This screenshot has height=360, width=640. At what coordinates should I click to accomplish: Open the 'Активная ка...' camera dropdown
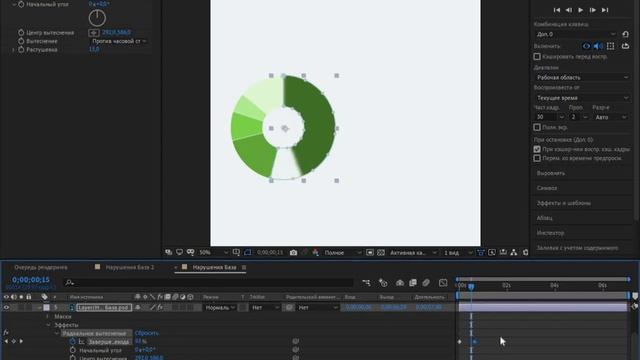(412, 253)
